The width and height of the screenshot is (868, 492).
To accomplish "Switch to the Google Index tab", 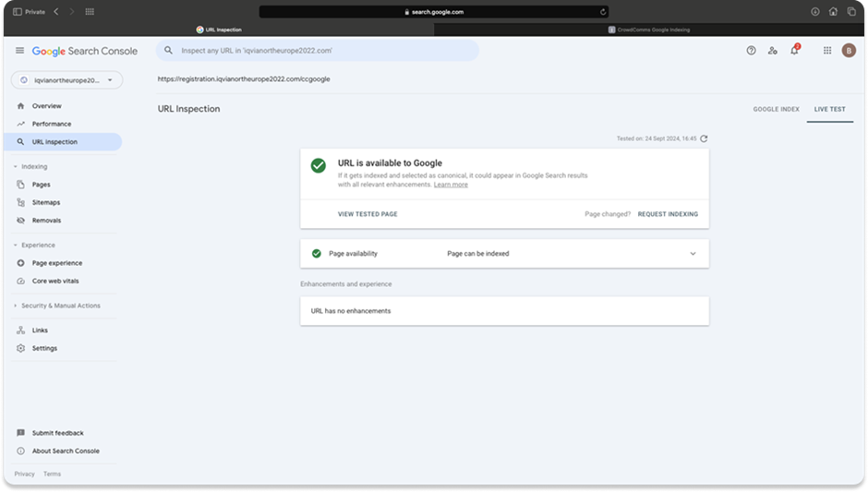I will [x=776, y=109].
